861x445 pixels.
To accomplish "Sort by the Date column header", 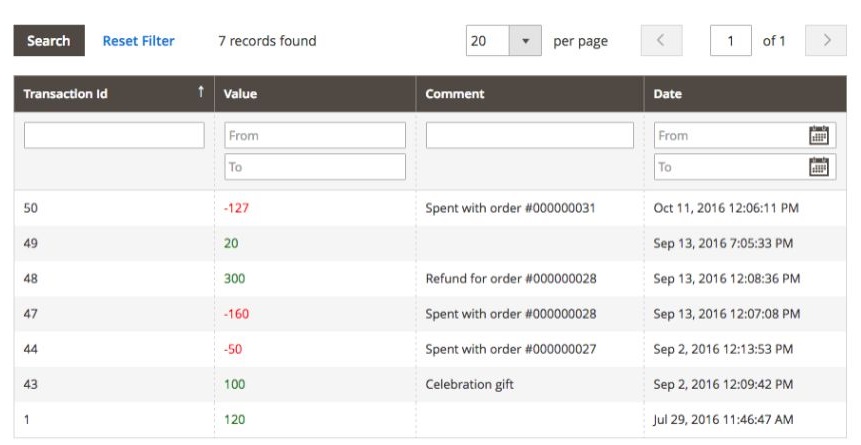I will [x=667, y=94].
